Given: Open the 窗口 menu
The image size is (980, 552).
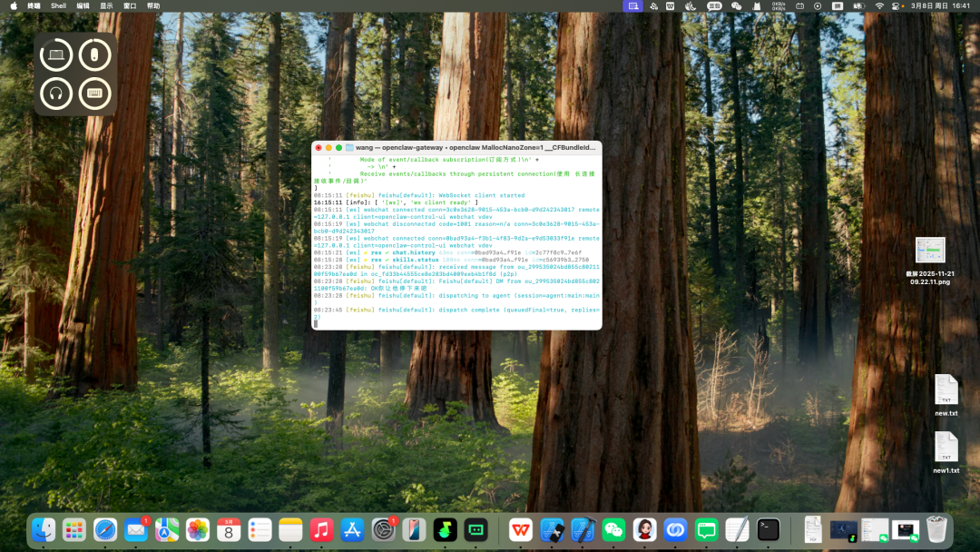Looking at the screenshot, I should click(130, 5).
